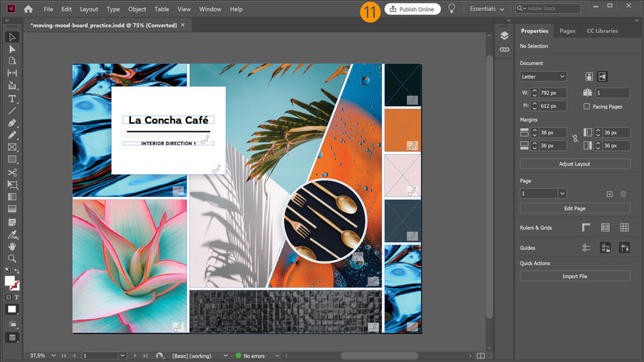This screenshot has height=362, width=644.
Task: Select the Gap tool
Action: (12, 73)
